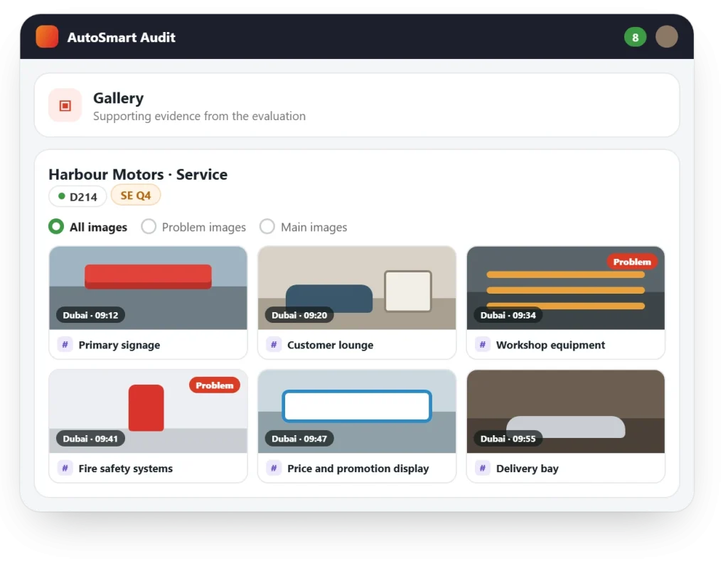Click the hash icon beside Price and promotion display
The image size is (728, 566).
[274, 468]
